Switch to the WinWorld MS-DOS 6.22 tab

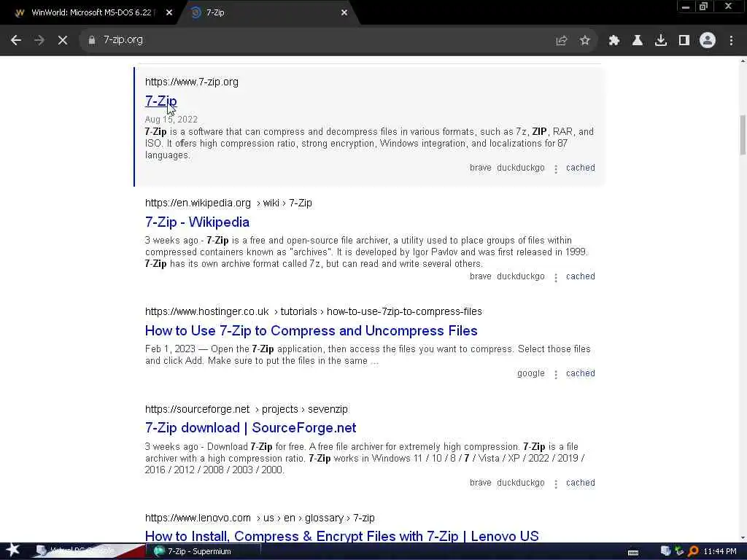pyautogui.click(x=90, y=13)
